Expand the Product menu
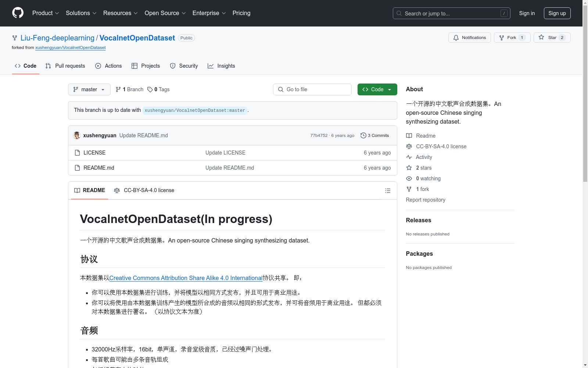Viewport: 588px width, 368px height. click(46, 13)
